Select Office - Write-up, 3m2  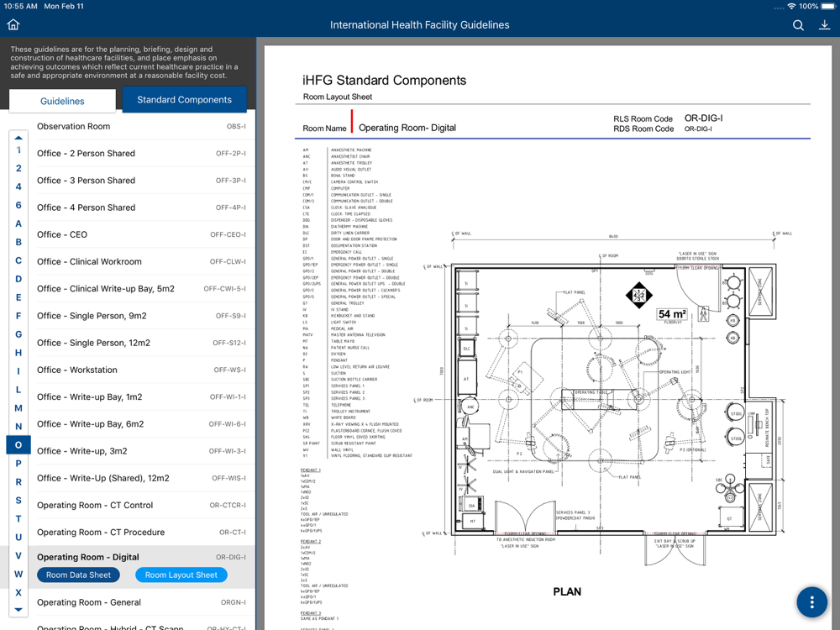tap(141, 451)
